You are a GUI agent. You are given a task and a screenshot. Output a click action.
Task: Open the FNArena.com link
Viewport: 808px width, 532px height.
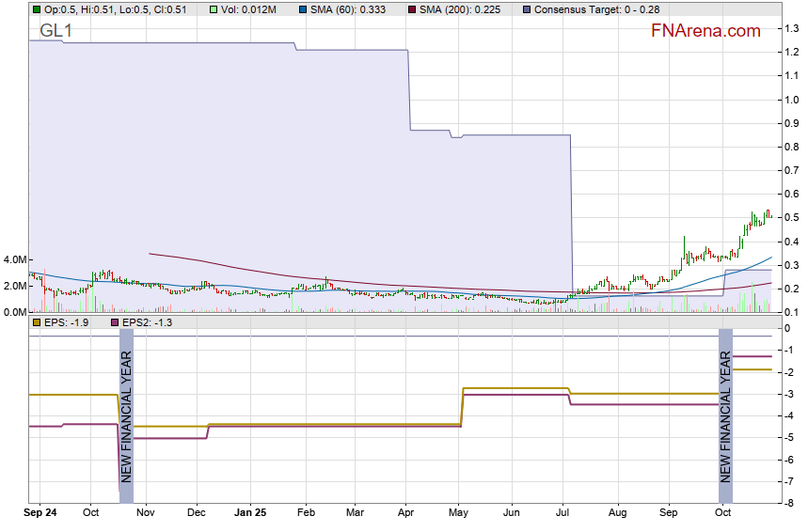(705, 31)
